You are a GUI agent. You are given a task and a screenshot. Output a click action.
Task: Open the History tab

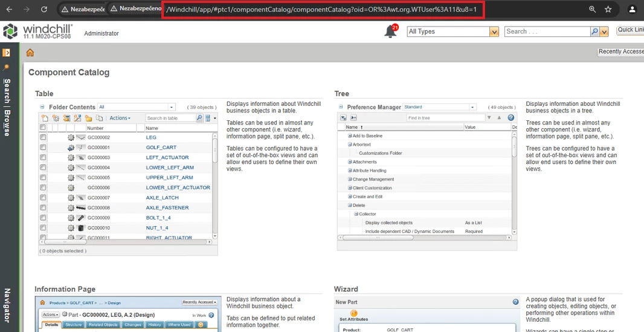tap(155, 325)
